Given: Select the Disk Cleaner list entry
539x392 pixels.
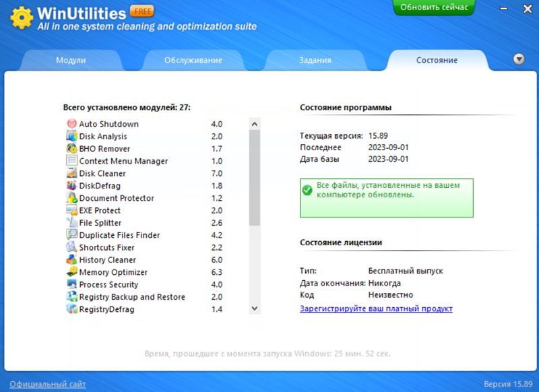Looking at the screenshot, I should click(144, 173).
